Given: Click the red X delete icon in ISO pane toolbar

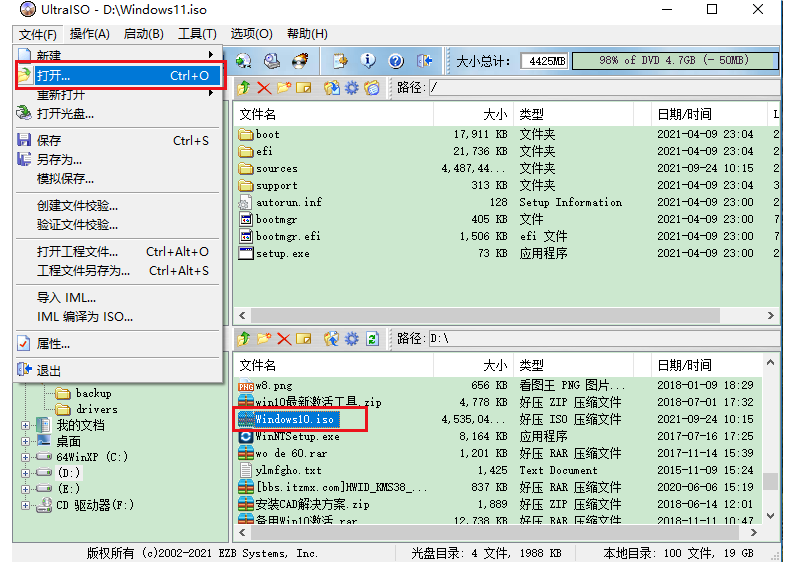Looking at the screenshot, I should click(264, 88).
